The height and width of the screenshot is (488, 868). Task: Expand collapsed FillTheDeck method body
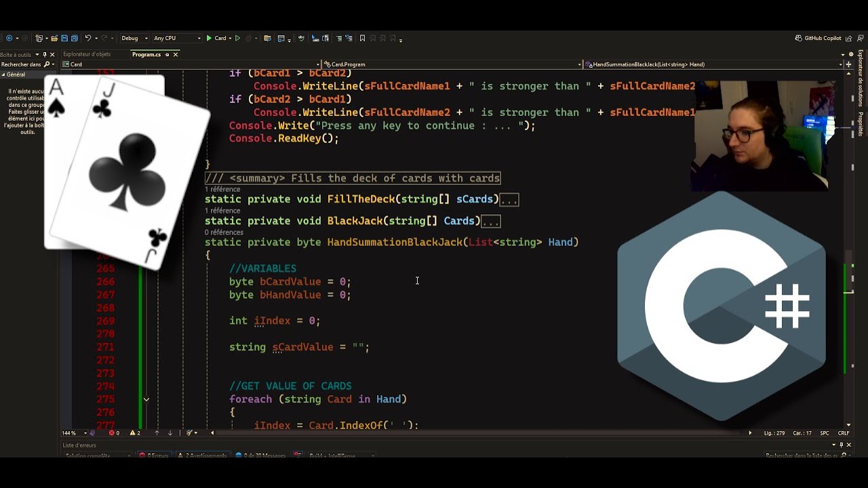tap(509, 200)
